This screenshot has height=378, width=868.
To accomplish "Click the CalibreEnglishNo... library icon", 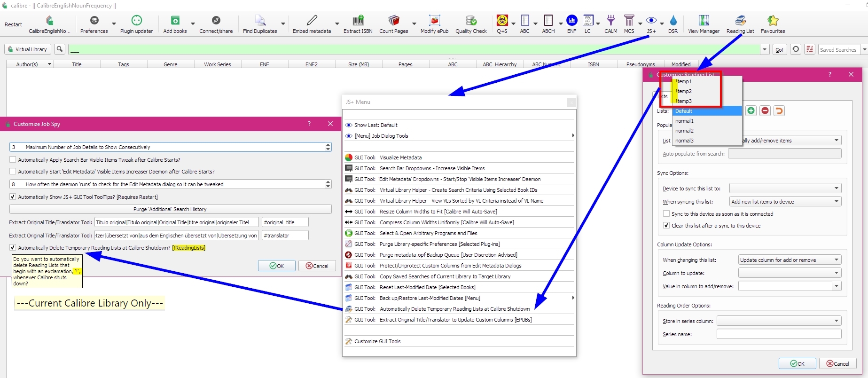I will click(x=49, y=24).
